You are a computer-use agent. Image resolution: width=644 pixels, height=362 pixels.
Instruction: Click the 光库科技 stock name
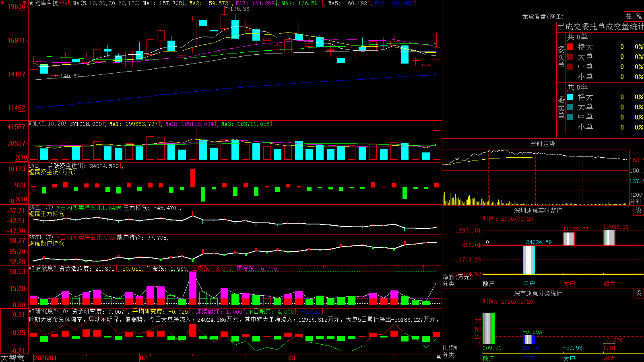pos(46,3)
